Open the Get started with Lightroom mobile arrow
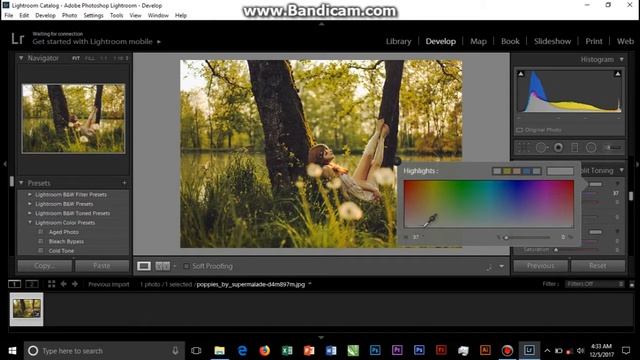Viewport: 640px width, 360px height. [x=159, y=42]
